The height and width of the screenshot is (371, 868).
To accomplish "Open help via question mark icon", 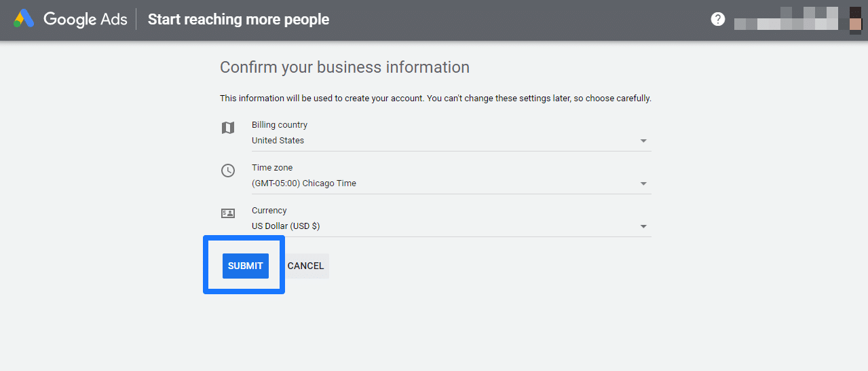I will [717, 19].
